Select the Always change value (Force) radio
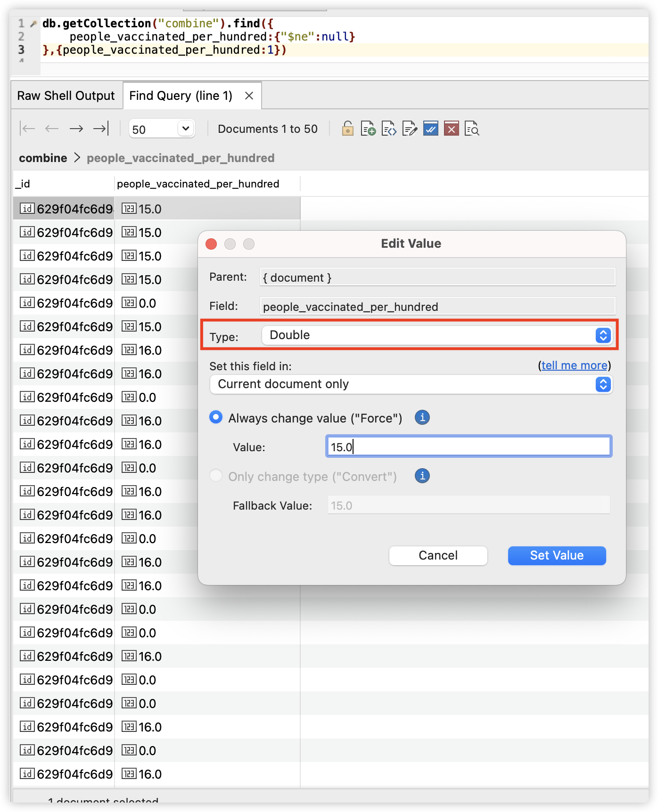Image resolution: width=658 pixels, height=812 pixels. click(x=216, y=417)
